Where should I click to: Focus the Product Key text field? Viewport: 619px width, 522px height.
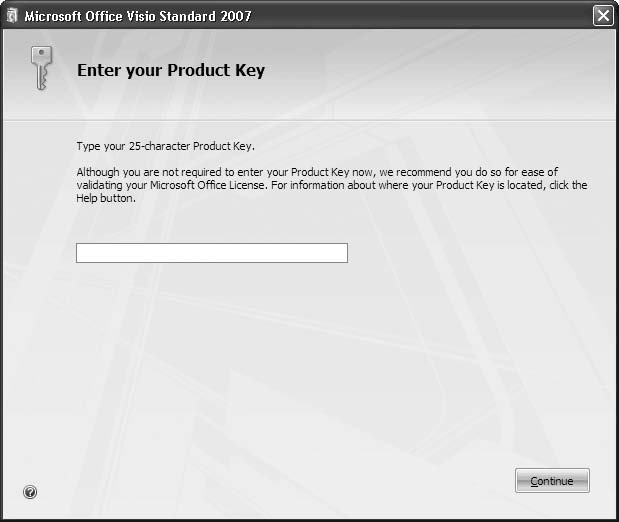(x=211, y=253)
